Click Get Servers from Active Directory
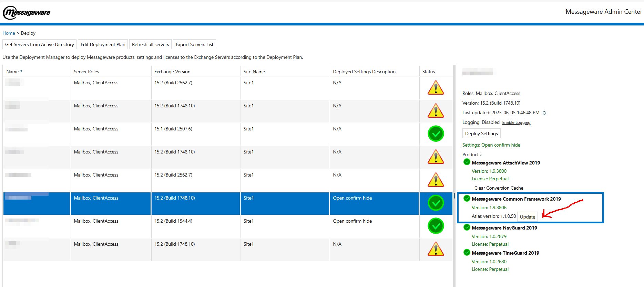The height and width of the screenshot is (287, 644). 40,44
